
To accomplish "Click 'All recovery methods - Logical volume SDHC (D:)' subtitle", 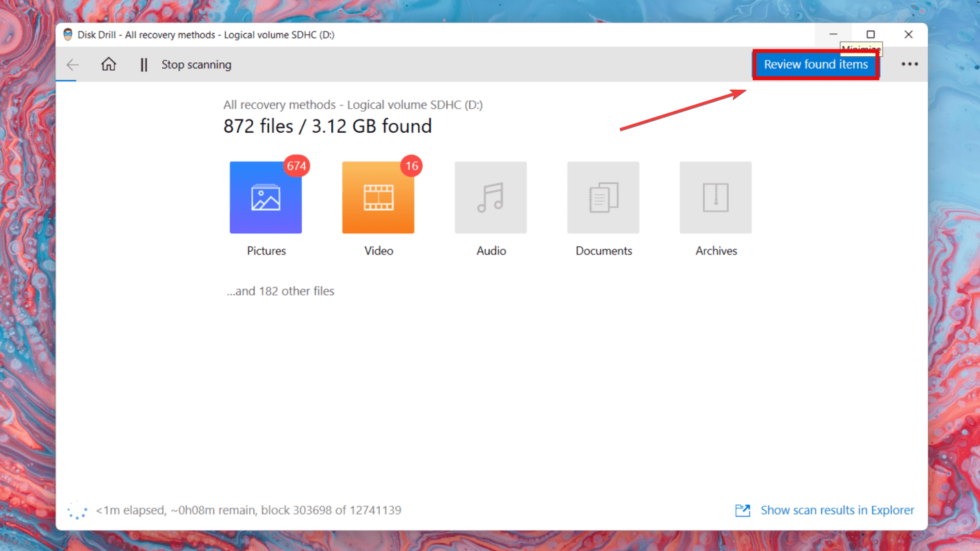I will tap(353, 105).
